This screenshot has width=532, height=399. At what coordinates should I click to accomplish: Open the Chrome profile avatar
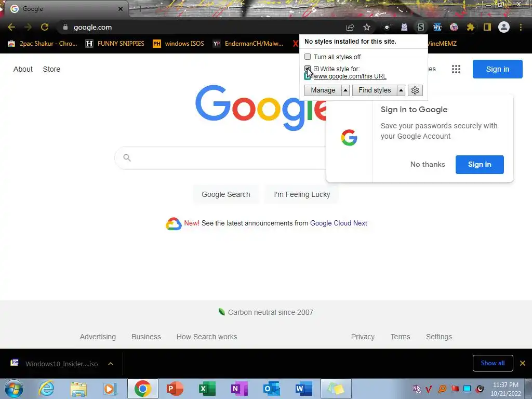click(x=504, y=27)
